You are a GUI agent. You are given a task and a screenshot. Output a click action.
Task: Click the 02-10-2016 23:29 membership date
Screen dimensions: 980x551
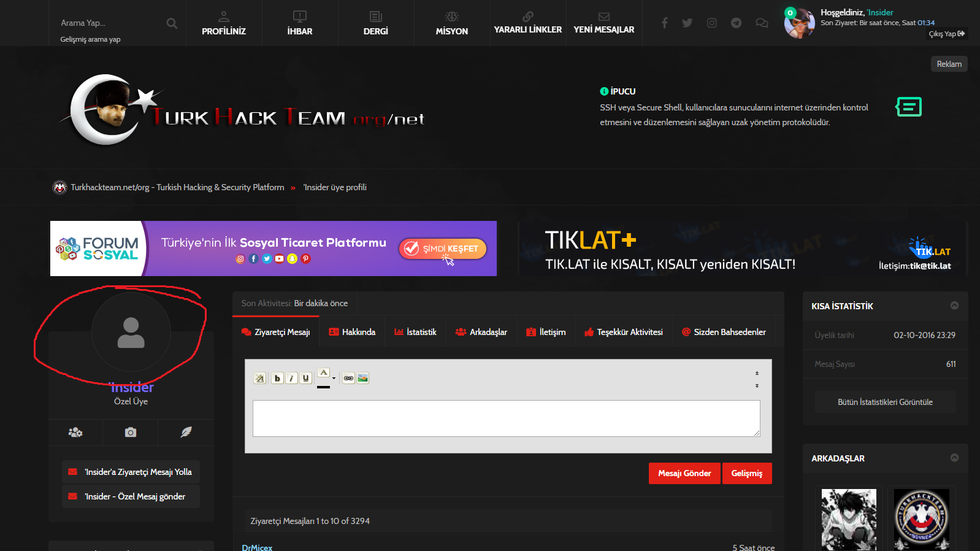coord(924,335)
